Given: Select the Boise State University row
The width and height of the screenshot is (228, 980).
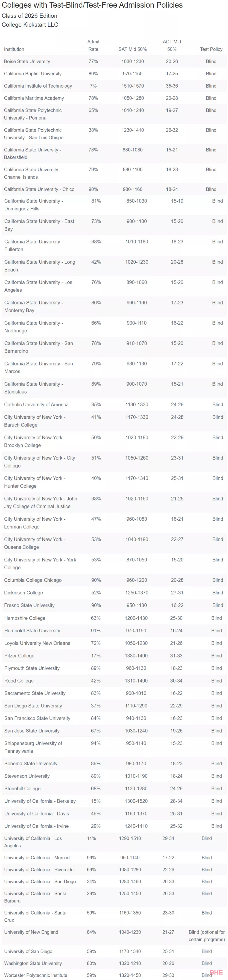Looking at the screenshot, I should 114,61.
